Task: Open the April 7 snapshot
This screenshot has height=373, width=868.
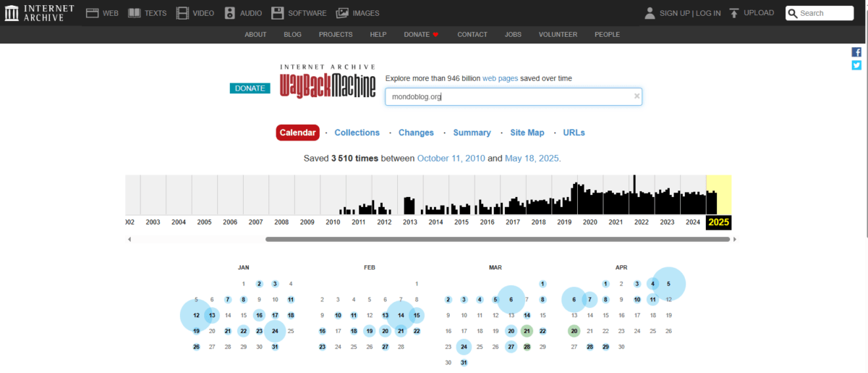Action: click(590, 299)
